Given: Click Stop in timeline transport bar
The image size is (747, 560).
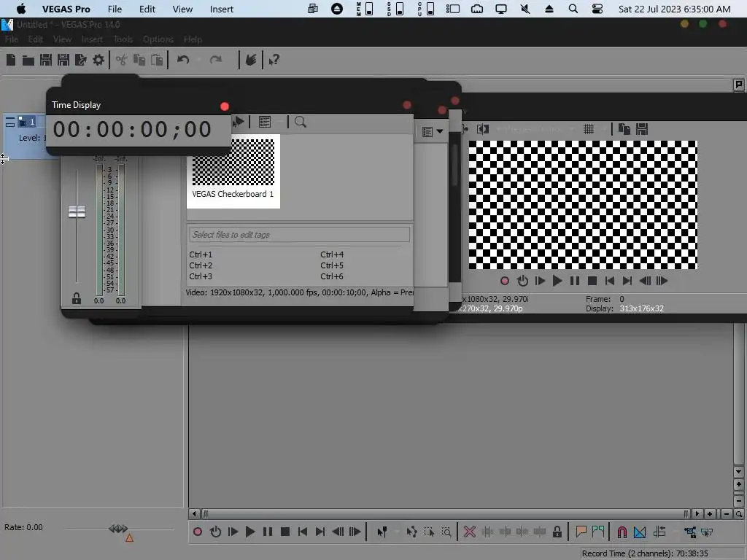Looking at the screenshot, I should tap(285, 532).
